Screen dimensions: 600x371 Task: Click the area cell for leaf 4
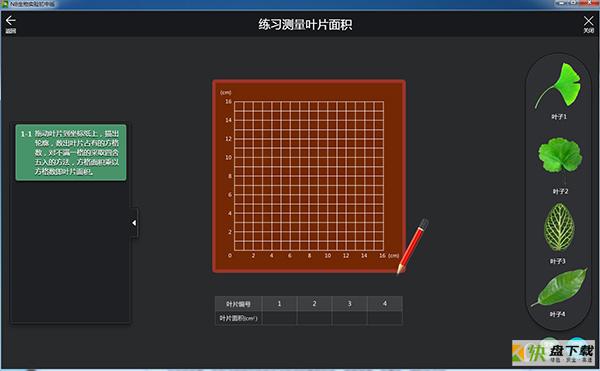pyautogui.click(x=385, y=318)
